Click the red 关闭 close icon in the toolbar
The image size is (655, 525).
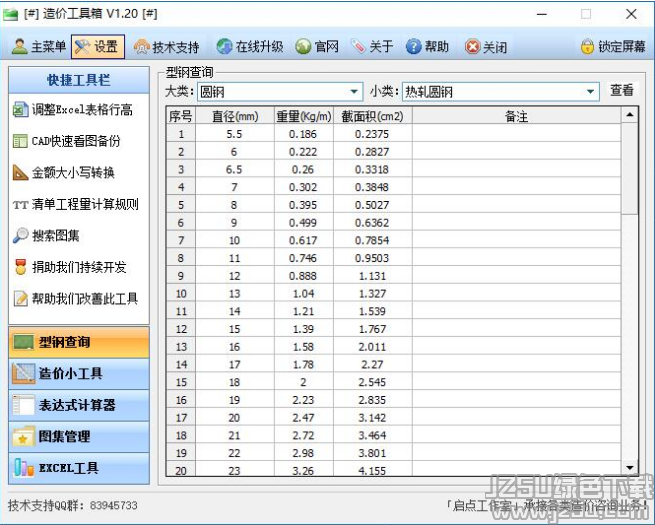pos(472,47)
